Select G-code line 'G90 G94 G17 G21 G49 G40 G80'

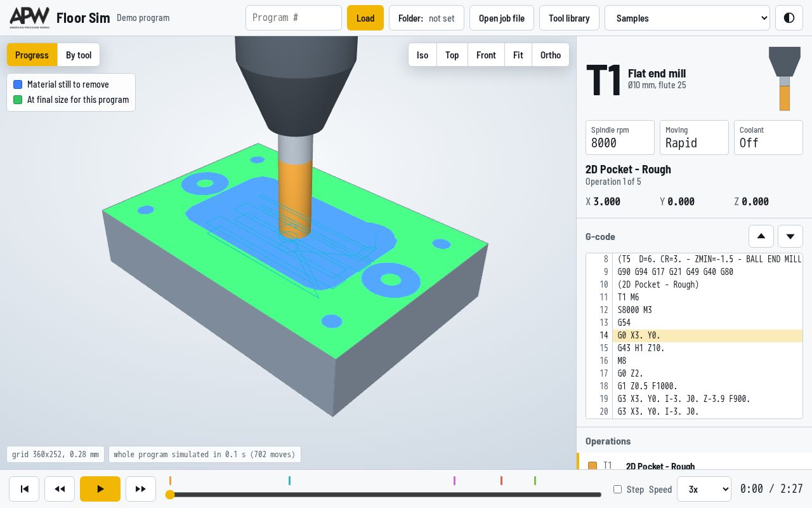point(694,272)
